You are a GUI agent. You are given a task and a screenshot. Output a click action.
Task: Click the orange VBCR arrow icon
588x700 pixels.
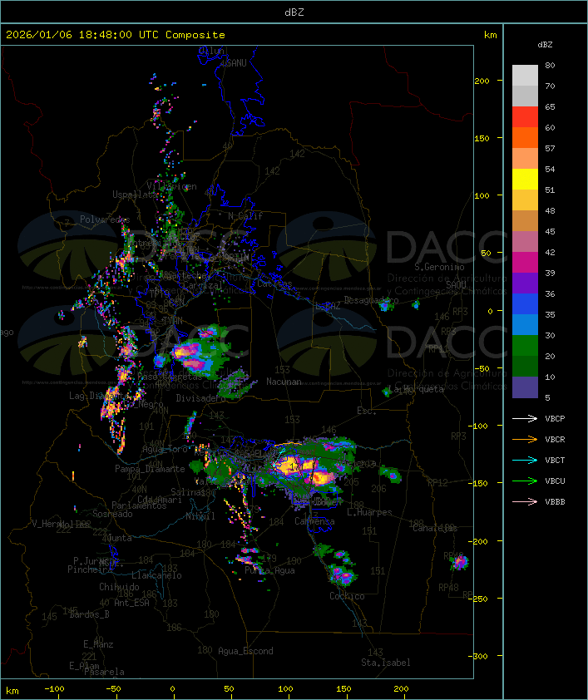525,439
